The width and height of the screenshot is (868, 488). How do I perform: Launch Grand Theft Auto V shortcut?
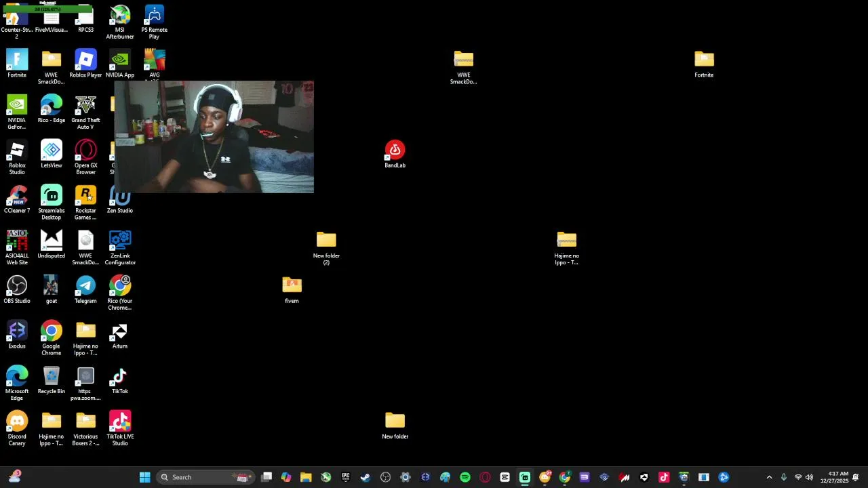[85, 113]
